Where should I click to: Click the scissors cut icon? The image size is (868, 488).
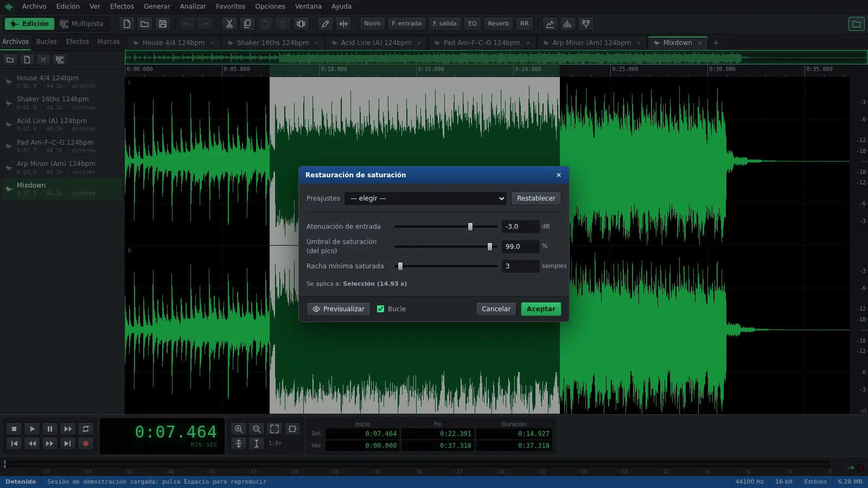[x=229, y=24]
